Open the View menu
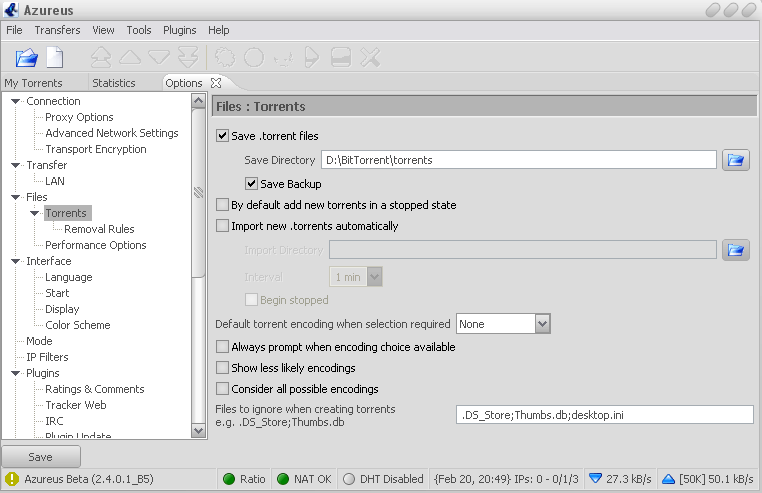762x493 pixels. [x=104, y=30]
